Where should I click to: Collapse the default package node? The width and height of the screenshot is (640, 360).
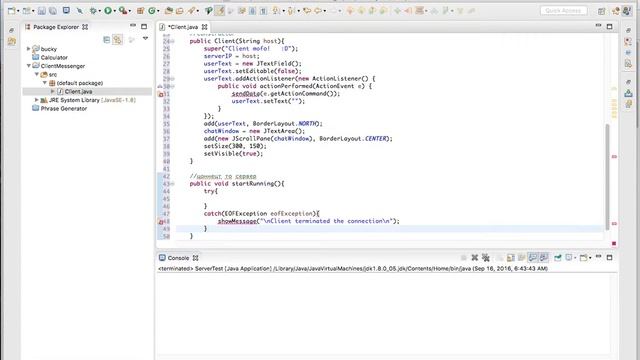(x=45, y=83)
